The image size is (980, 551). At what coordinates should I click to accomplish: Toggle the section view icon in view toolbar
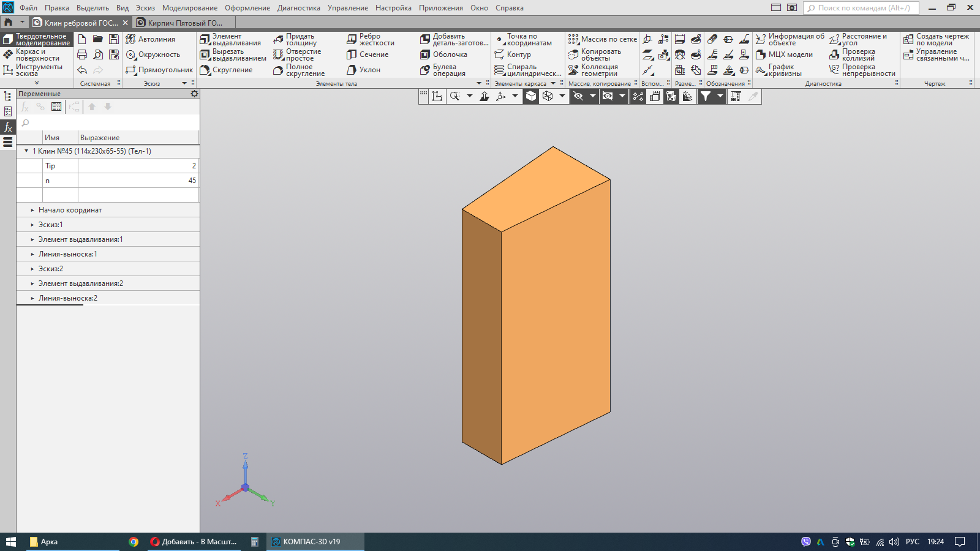click(x=671, y=96)
